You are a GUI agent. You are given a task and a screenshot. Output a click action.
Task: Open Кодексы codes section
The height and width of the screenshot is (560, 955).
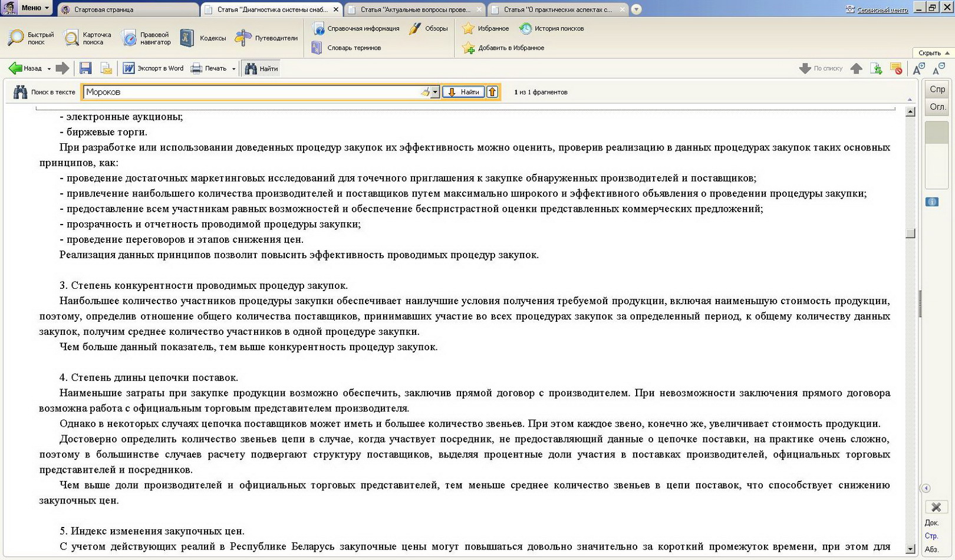tap(203, 38)
